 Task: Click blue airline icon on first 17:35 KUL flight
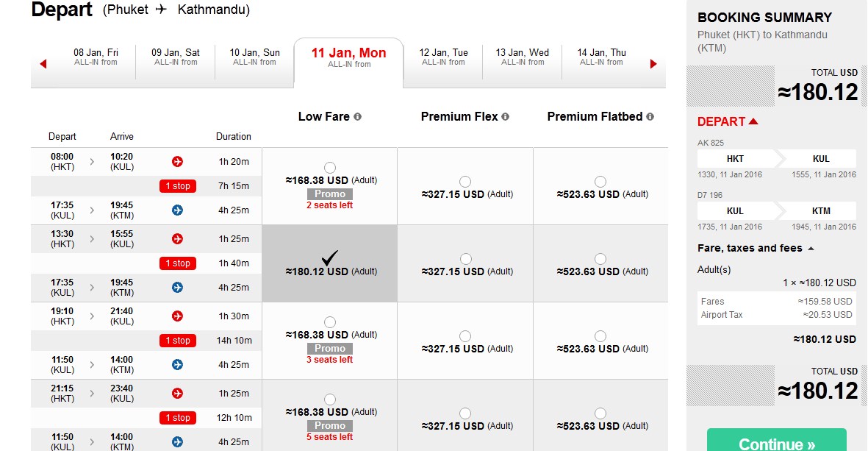click(x=177, y=210)
